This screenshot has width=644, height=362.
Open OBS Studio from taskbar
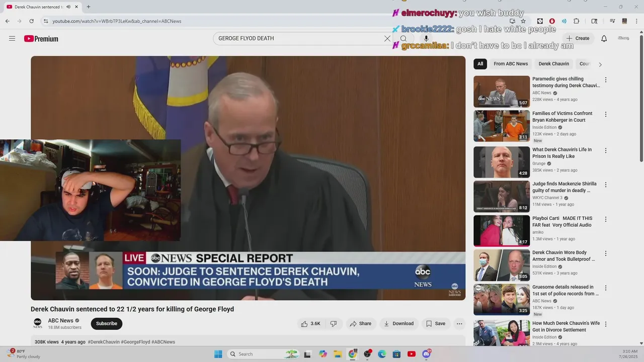point(367,354)
